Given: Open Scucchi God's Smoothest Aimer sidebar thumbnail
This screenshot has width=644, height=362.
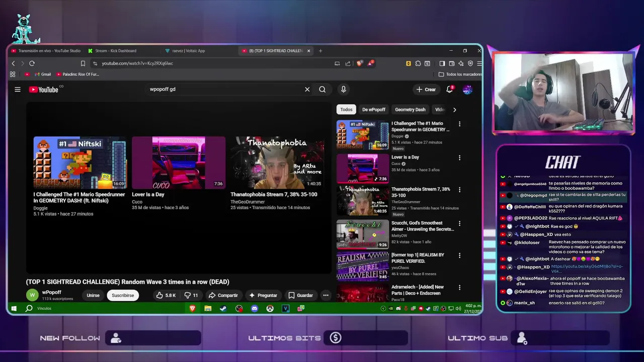Looking at the screenshot, I should (363, 234).
